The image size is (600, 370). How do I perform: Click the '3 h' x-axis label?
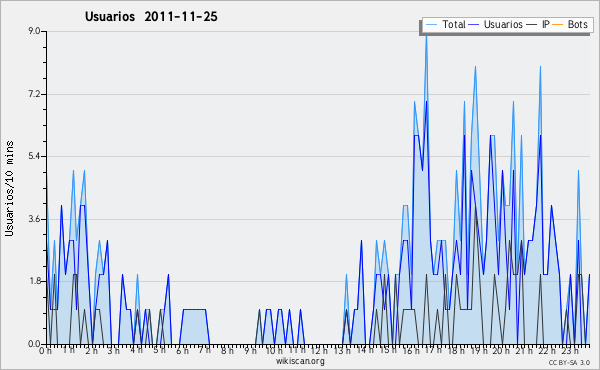pos(114,350)
